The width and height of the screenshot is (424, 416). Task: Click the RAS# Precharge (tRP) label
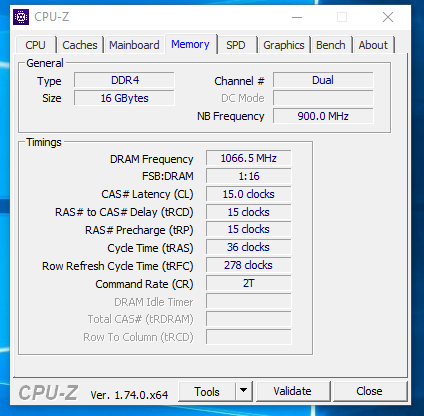pos(139,230)
